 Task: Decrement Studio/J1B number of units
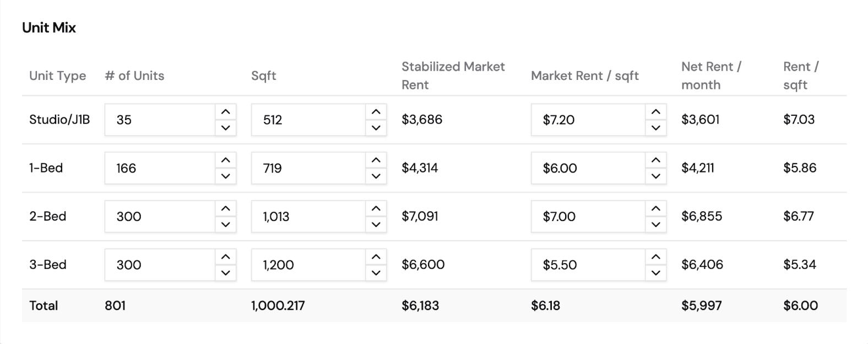pyautogui.click(x=225, y=128)
